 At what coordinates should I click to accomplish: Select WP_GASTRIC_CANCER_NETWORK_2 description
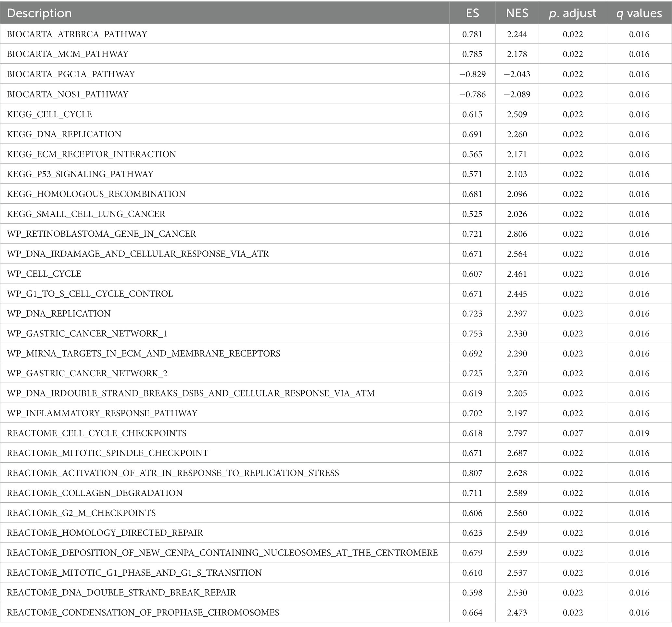point(87,373)
